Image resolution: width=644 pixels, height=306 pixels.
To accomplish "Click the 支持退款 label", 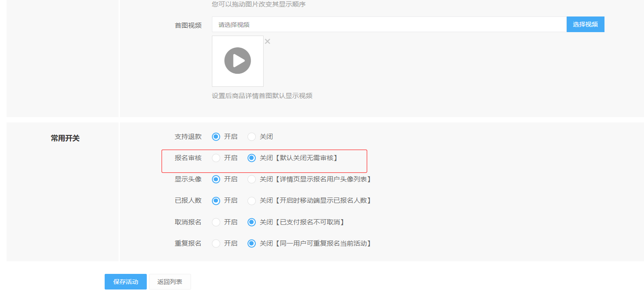I will click(188, 137).
